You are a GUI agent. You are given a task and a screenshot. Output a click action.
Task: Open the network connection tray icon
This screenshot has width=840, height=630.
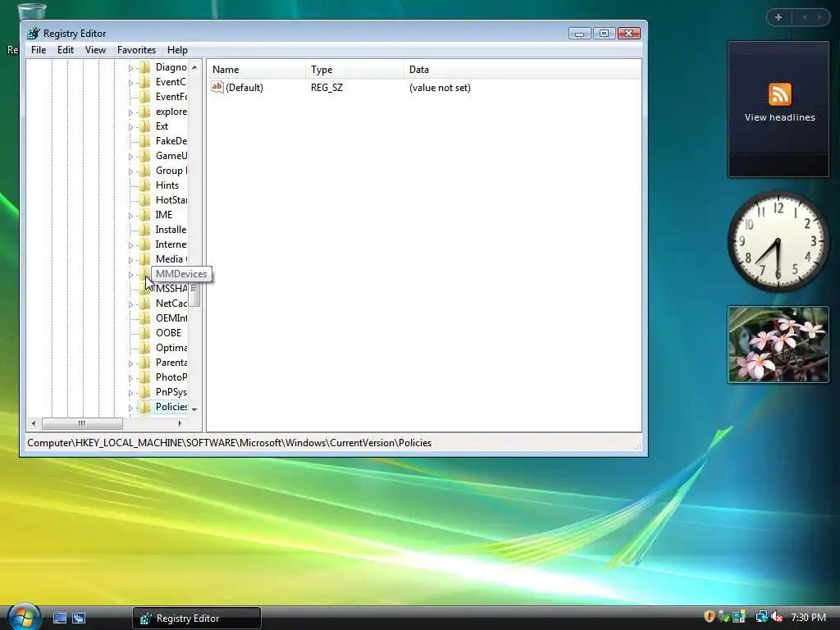pyautogui.click(x=761, y=617)
